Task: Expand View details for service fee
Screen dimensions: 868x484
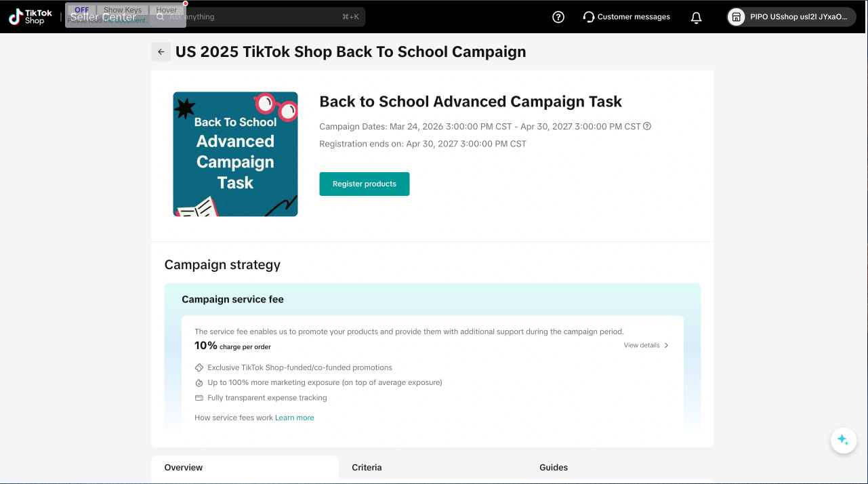Action: coord(646,345)
